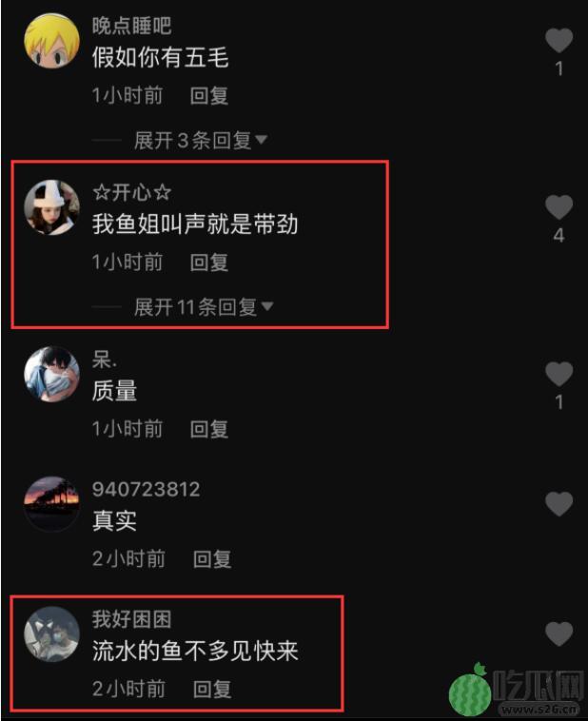Reply to the 真实 comment

click(211, 559)
